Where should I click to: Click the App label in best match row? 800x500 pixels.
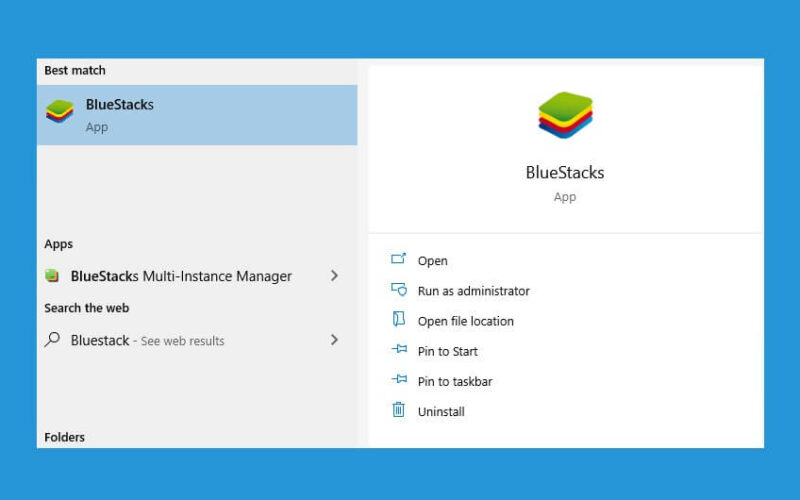96,127
